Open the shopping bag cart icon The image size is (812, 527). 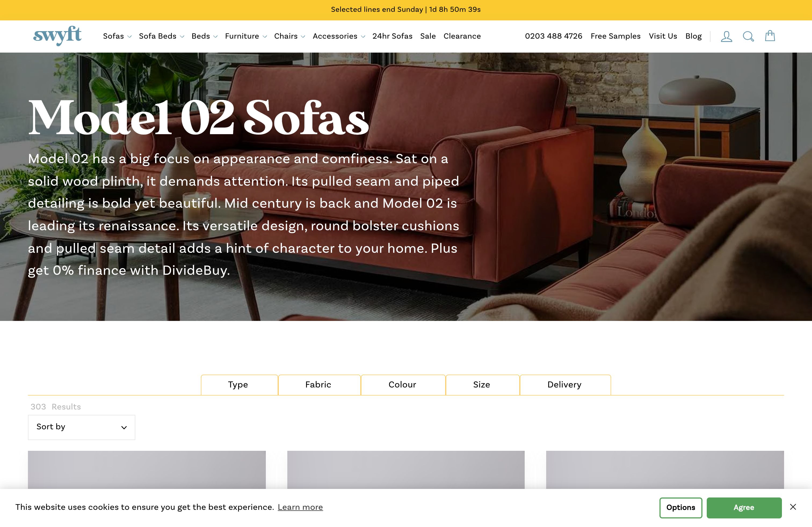(x=770, y=36)
